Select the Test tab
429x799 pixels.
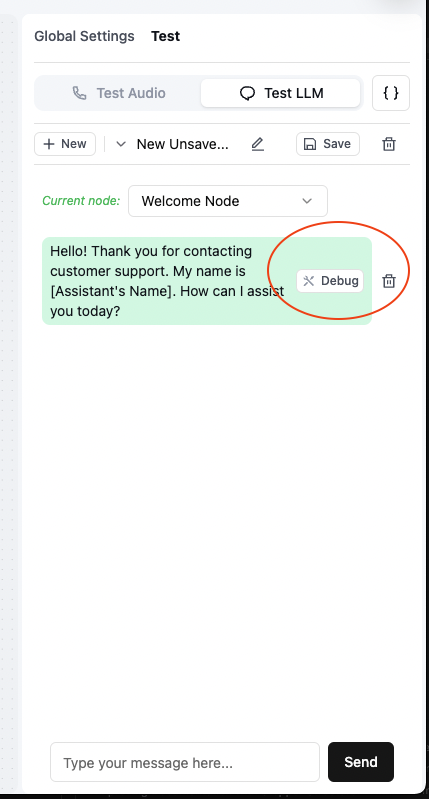coord(166,36)
